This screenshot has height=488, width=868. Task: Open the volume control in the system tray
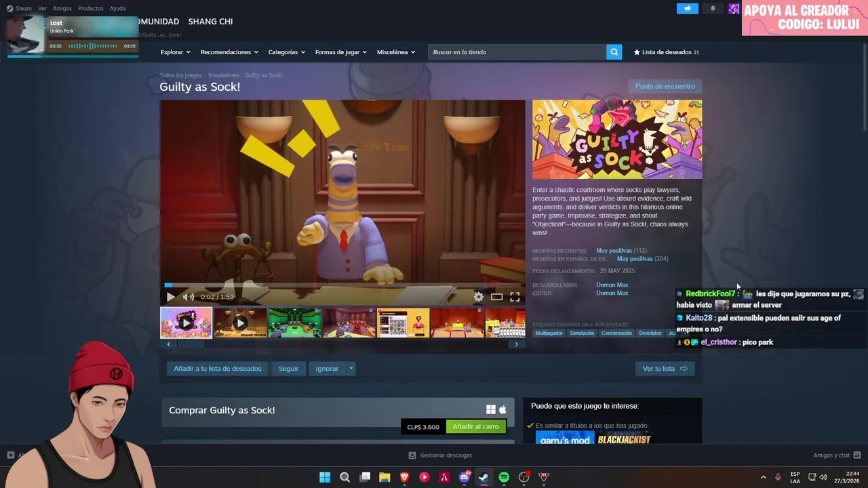pos(823,477)
